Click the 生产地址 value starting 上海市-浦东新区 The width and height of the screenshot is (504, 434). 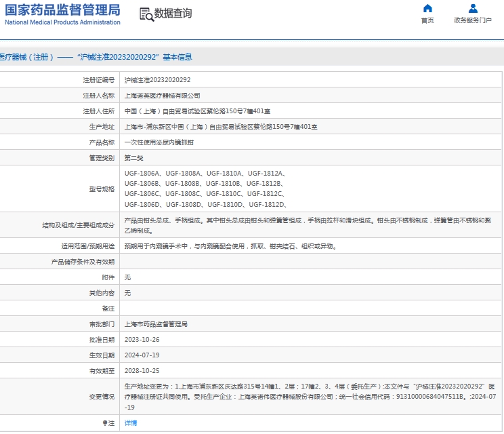tap(221, 127)
